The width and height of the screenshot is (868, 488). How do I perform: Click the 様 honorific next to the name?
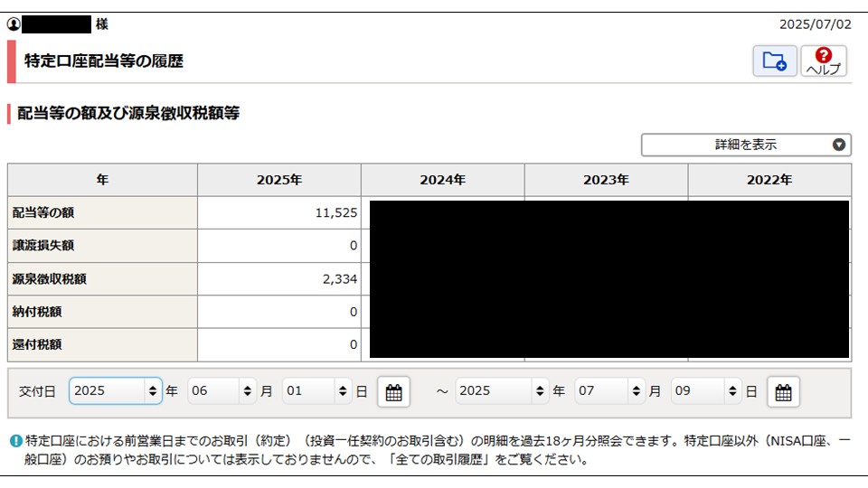point(101,23)
